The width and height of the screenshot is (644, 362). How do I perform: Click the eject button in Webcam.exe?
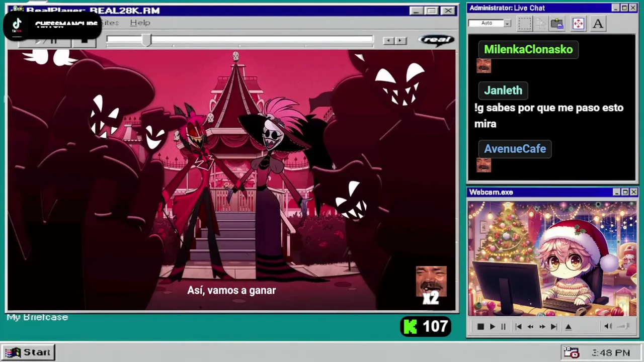[x=569, y=327]
